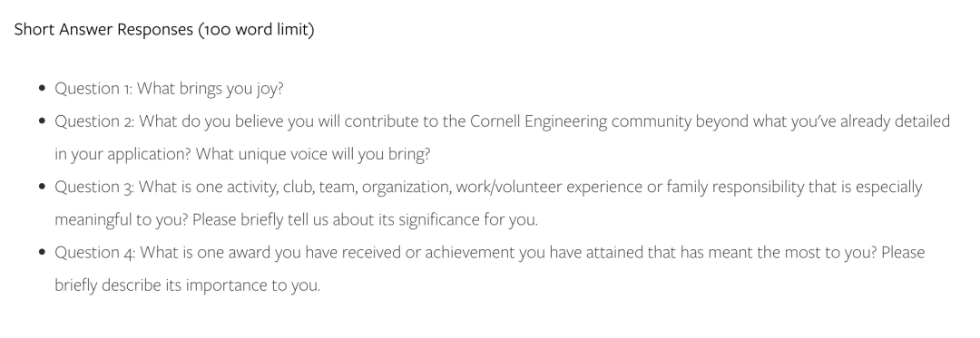Click the words "Cornell Engineering"
This screenshot has width=980, height=338.
[x=538, y=121]
